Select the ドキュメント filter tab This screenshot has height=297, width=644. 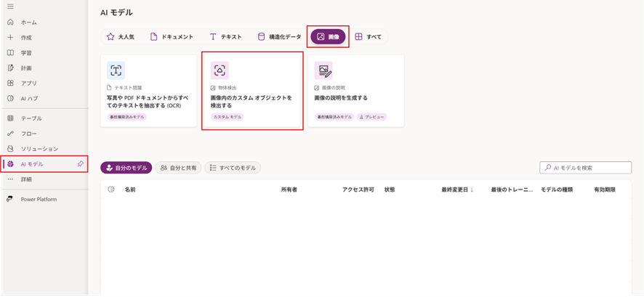coord(172,37)
